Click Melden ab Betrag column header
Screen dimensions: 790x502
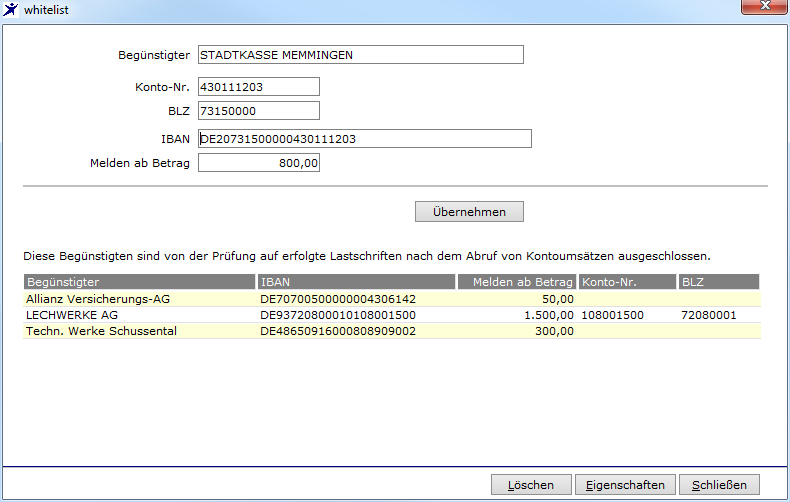point(517,282)
